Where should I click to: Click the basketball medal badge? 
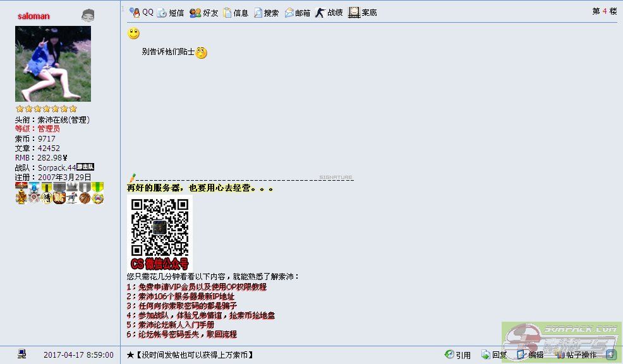(85, 193)
